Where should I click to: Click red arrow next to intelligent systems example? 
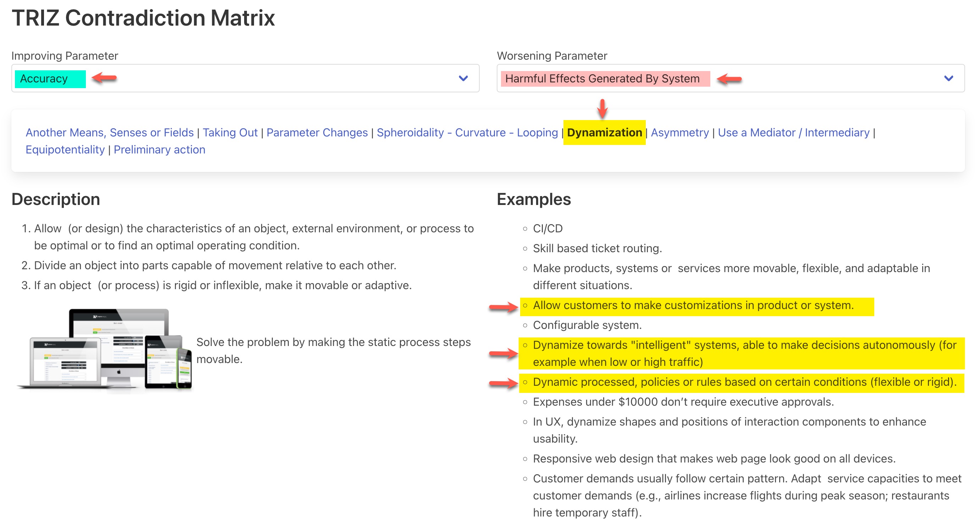pyautogui.click(x=503, y=354)
